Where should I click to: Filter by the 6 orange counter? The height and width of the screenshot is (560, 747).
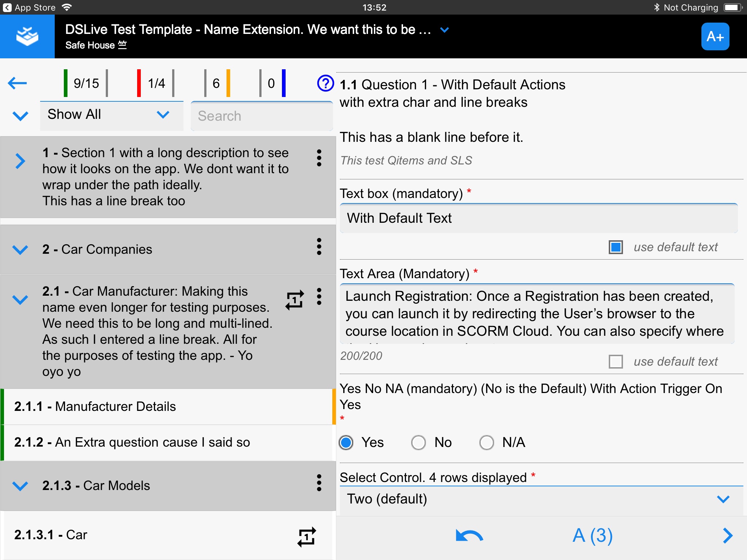point(217,83)
